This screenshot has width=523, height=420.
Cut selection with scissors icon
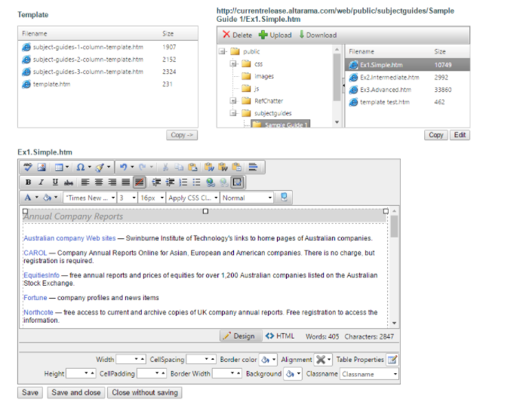pyautogui.click(x=165, y=167)
